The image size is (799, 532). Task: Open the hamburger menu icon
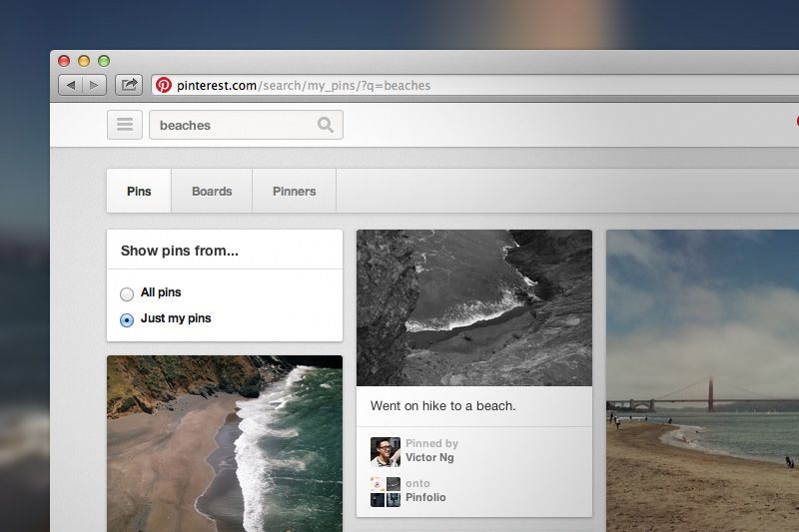(124, 125)
